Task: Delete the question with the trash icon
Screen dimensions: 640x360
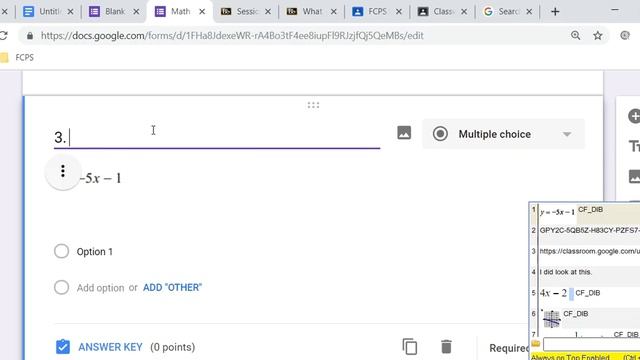Action: click(x=446, y=347)
